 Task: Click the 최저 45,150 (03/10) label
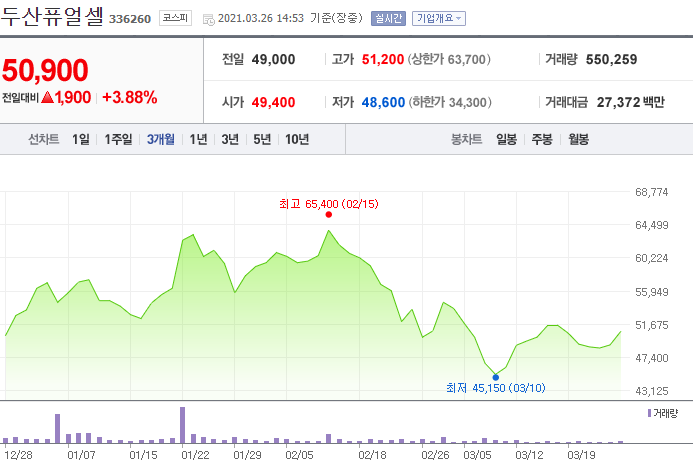495,388
